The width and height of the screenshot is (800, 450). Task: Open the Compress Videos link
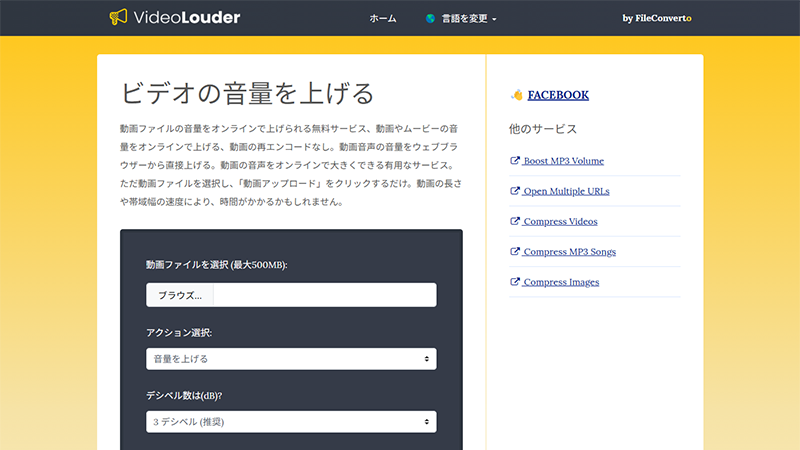[x=560, y=221]
